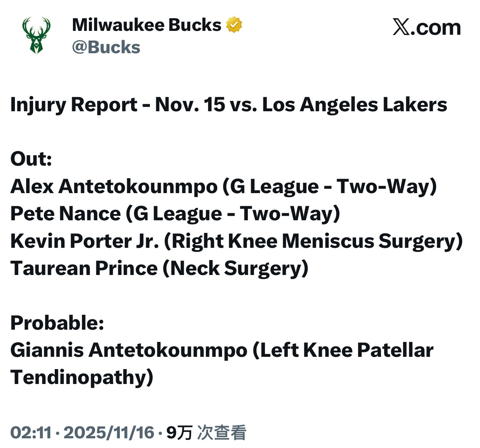
Task: Click the 2025/11/16 post date
Action: pos(109,432)
